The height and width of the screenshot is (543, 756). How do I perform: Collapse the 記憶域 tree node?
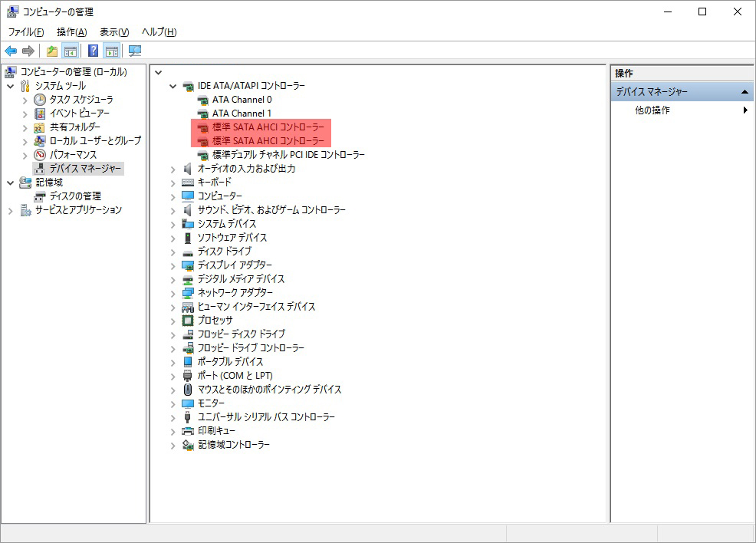click(11, 183)
